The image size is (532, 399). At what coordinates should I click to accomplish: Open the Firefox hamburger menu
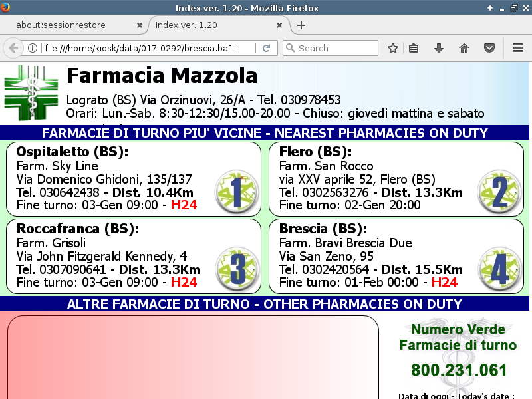pos(518,48)
